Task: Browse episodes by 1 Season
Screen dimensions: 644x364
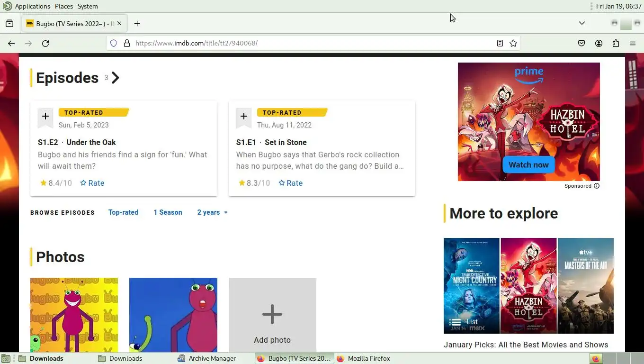Action: 168,212
